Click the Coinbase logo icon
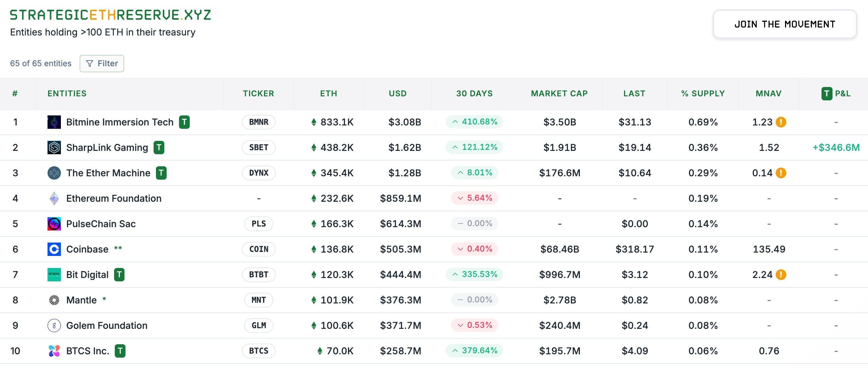This screenshot has width=868, height=368. coord(54,249)
